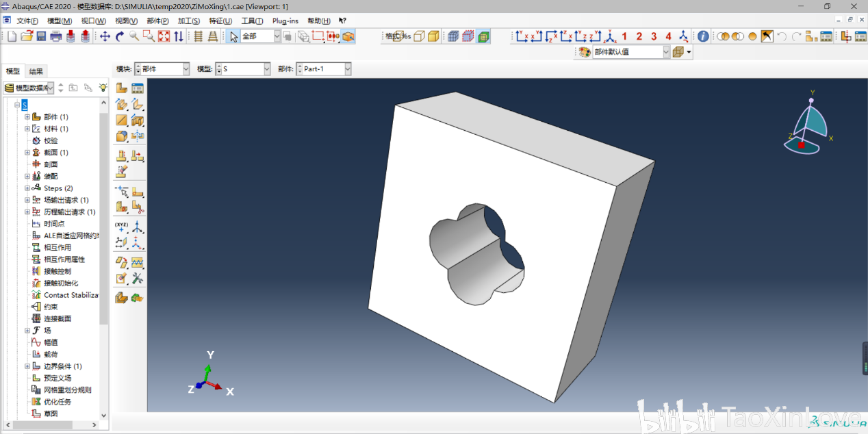This screenshot has width=868, height=434.
Task: Select the Box Zoom tool
Action: [149, 36]
